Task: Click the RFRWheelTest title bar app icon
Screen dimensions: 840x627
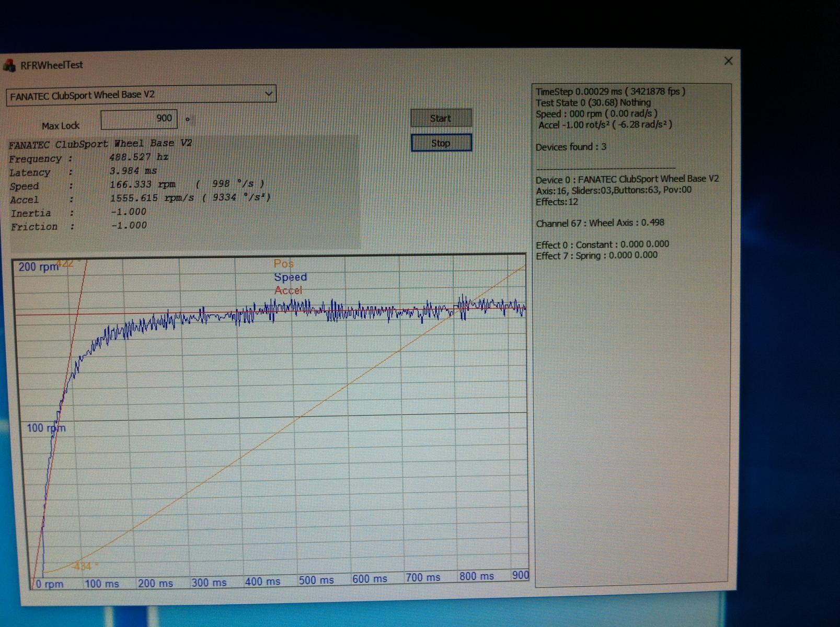Action: (9, 65)
